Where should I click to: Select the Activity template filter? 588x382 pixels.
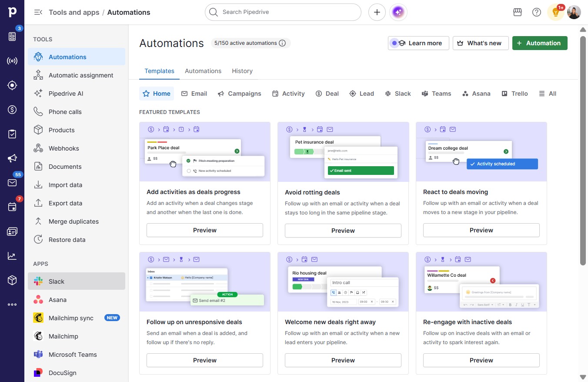tap(288, 94)
